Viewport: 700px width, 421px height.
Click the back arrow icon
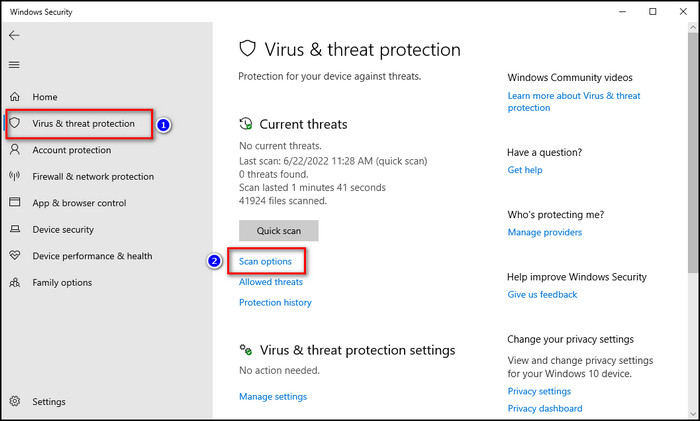pos(14,35)
